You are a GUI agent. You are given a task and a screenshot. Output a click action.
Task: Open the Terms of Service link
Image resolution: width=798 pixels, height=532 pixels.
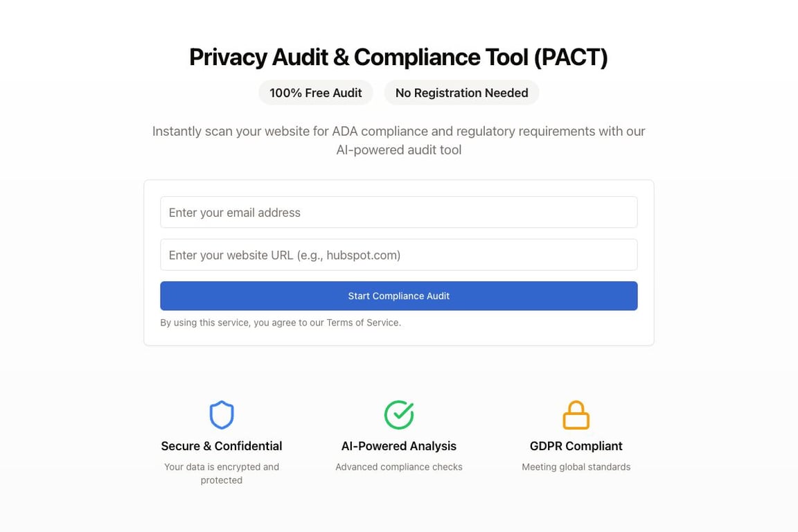[363, 323]
